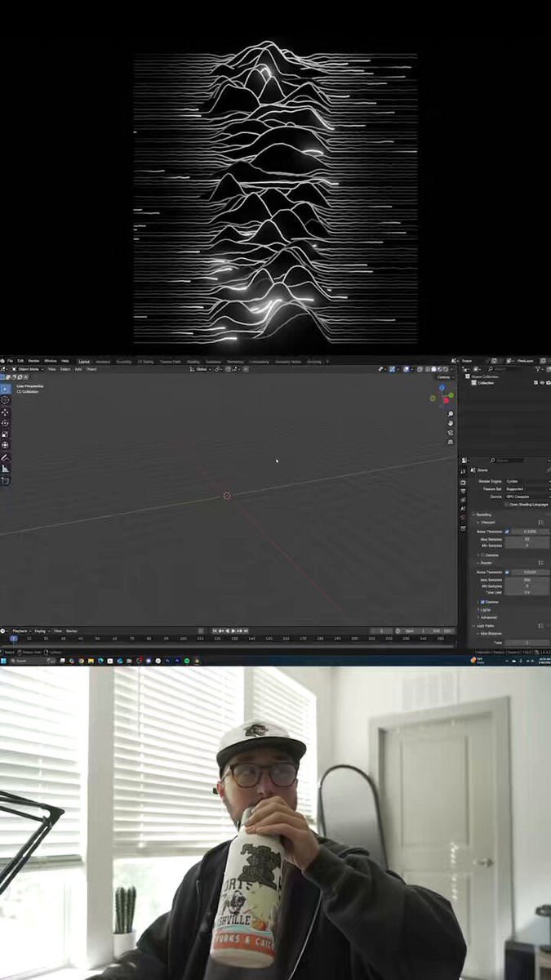The width and height of the screenshot is (551, 980).
Task: Adjust the Viewport Noise Threshold 0.1000 slider
Action: tap(530, 532)
